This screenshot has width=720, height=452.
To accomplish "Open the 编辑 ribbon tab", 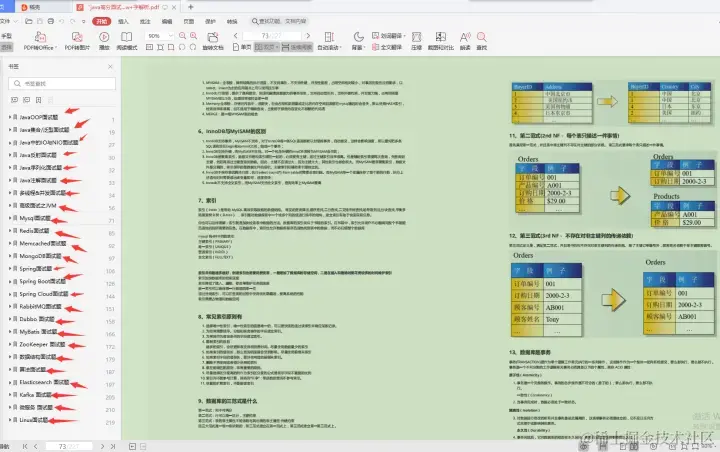I will [x=167, y=21].
